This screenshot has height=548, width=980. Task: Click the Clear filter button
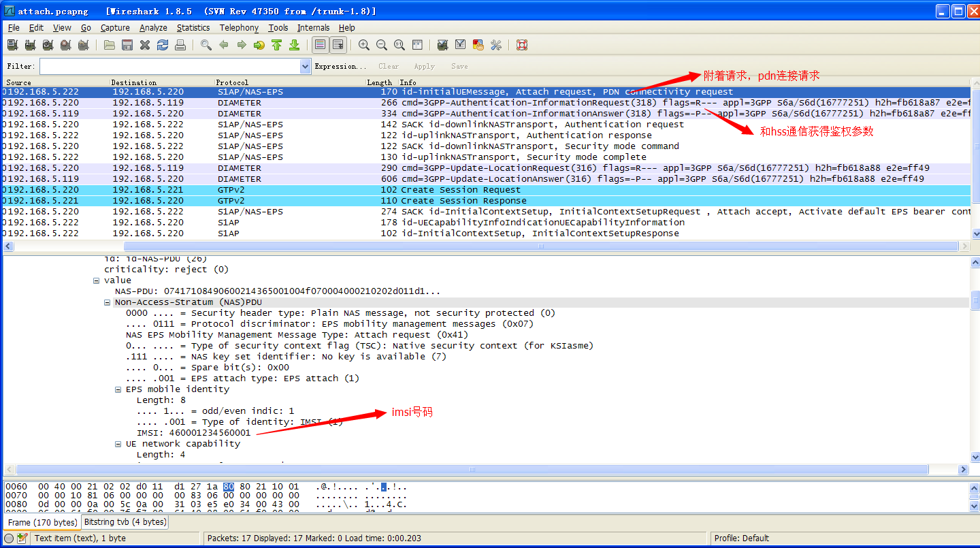[389, 66]
